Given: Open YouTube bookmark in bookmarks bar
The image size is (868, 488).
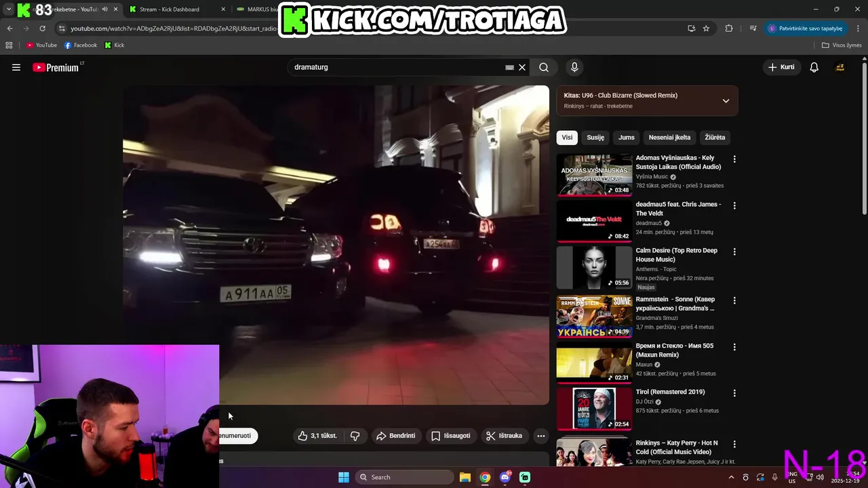Looking at the screenshot, I should (41, 45).
